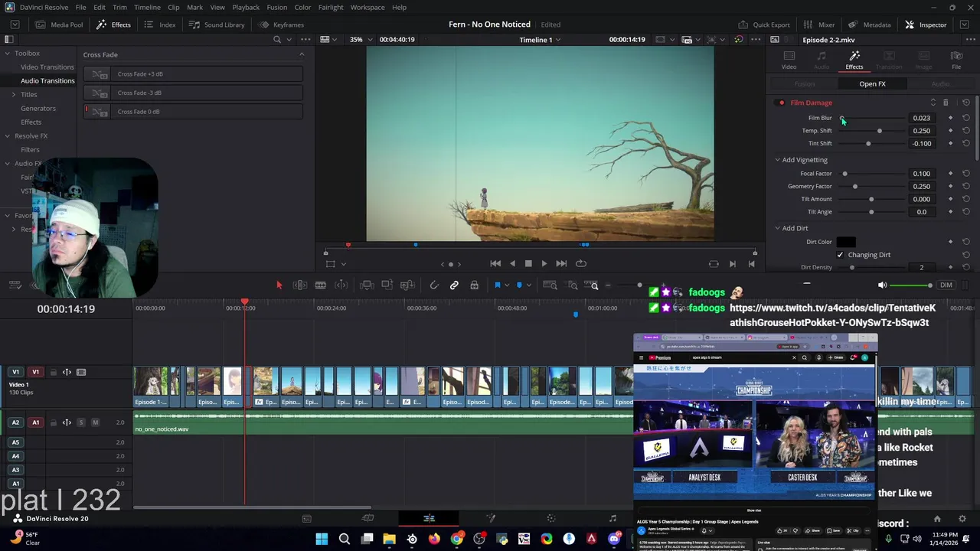980x551 pixels.
Task: Select the red arrow Selection Mode tool
Action: point(279,285)
